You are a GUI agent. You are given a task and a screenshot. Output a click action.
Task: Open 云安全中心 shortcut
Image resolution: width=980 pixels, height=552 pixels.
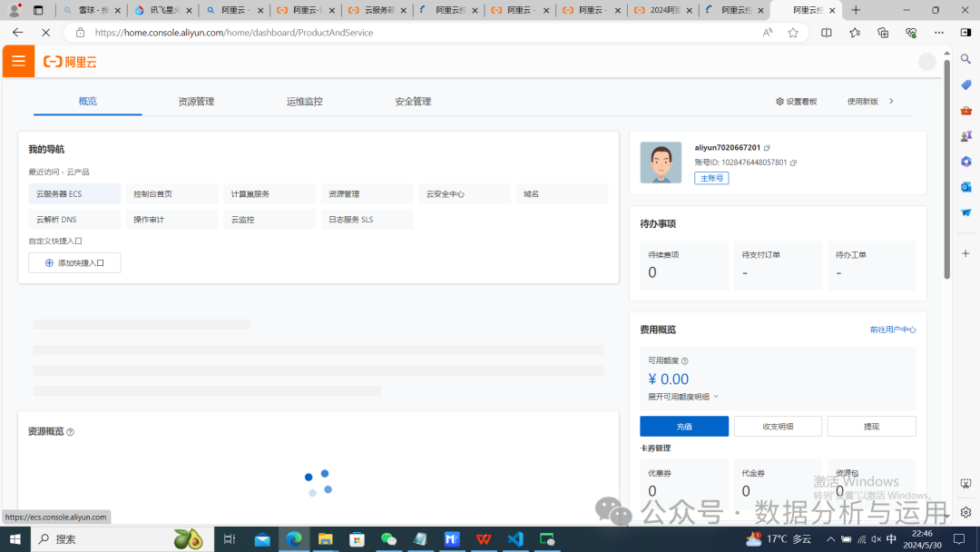(465, 193)
